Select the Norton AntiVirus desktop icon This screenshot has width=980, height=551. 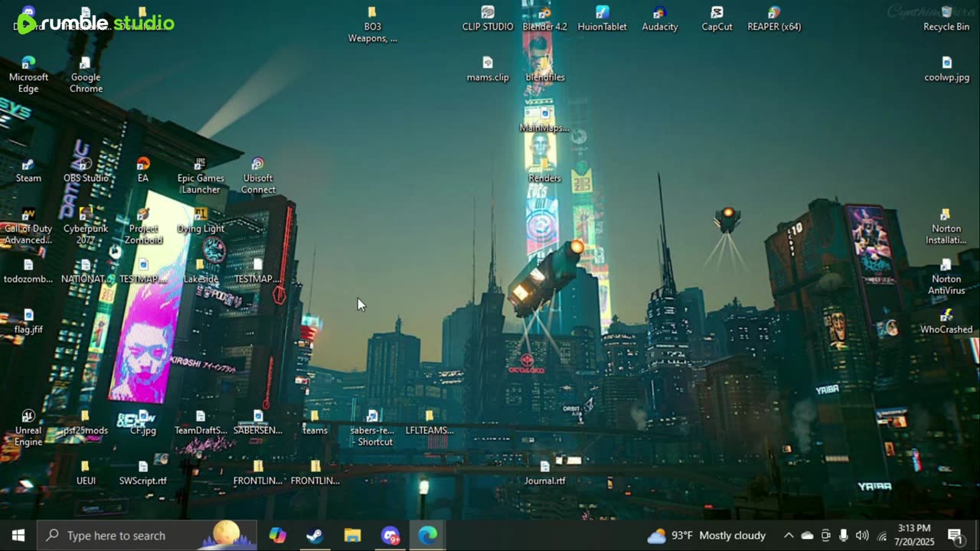point(947,276)
